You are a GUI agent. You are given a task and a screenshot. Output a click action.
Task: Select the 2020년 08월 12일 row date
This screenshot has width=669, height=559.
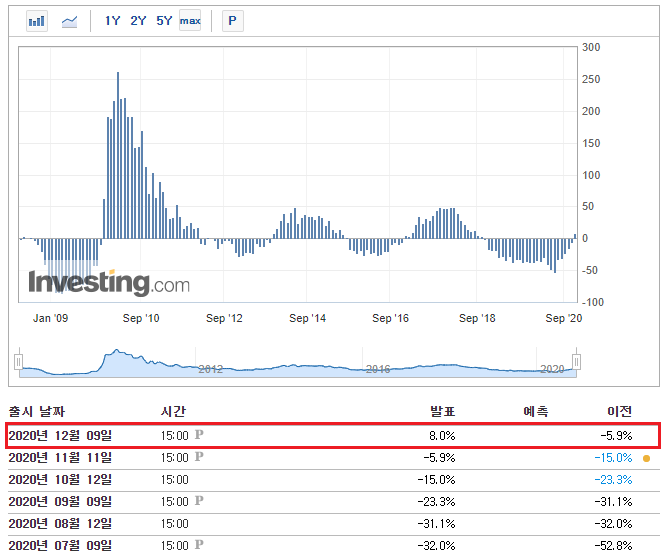(60, 524)
